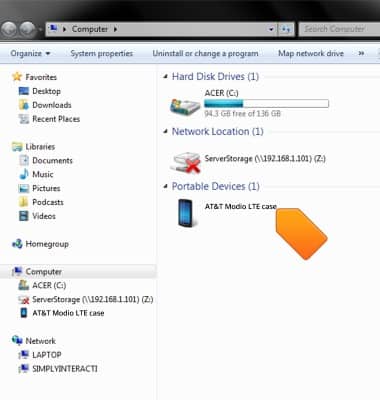This screenshot has height=400, width=380.
Task: Open the Organize menu
Action: (30, 53)
